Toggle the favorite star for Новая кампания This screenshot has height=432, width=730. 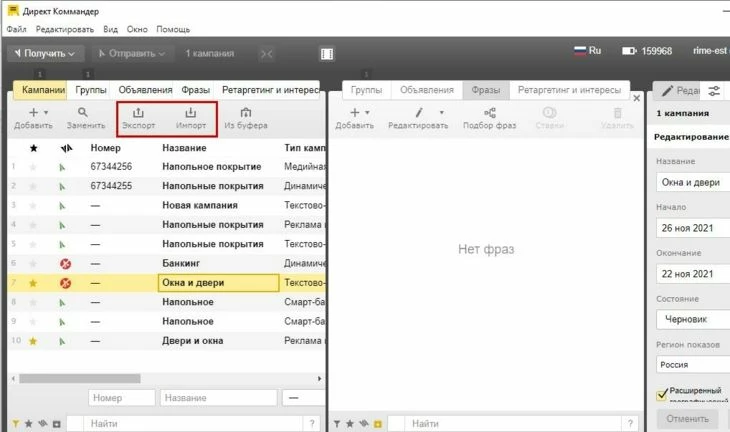[33, 206]
